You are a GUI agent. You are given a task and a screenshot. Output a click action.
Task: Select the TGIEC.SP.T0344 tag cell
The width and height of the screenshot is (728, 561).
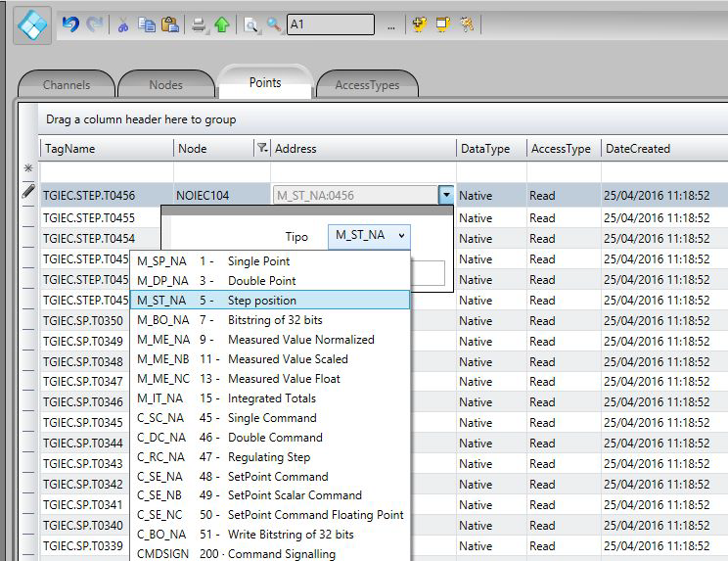[84, 443]
